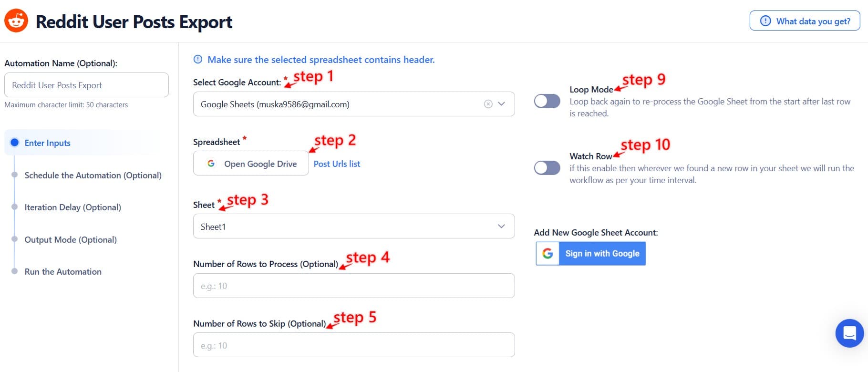868x372 pixels.
Task: Clear the selected Google account with the x icon
Action: 487,103
